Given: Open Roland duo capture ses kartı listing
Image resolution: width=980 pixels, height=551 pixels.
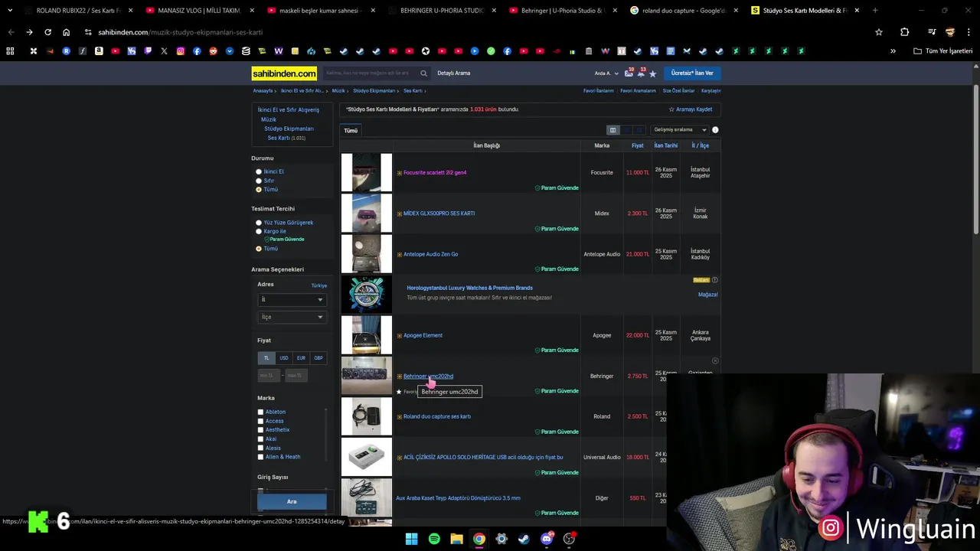Looking at the screenshot, I should pyautogui.click(x=437, y=417).
